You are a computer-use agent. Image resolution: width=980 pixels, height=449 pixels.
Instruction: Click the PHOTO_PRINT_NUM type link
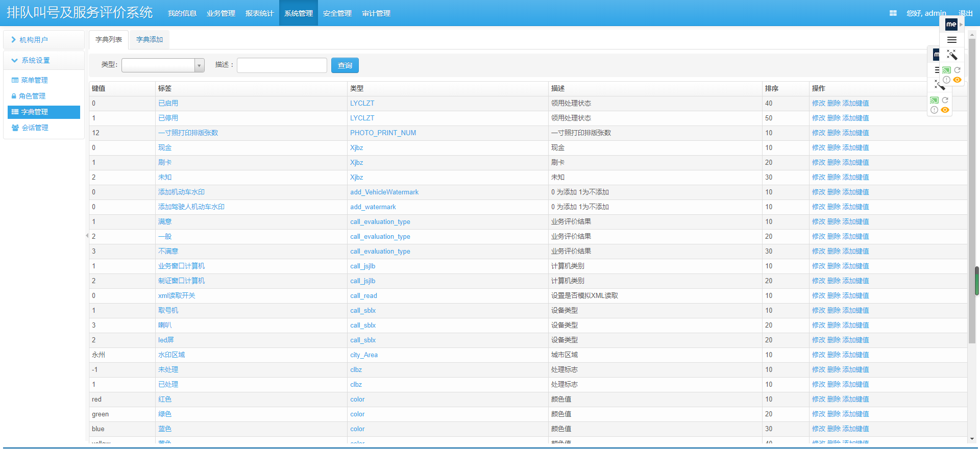pyautogui.click(x=383, y=133)
